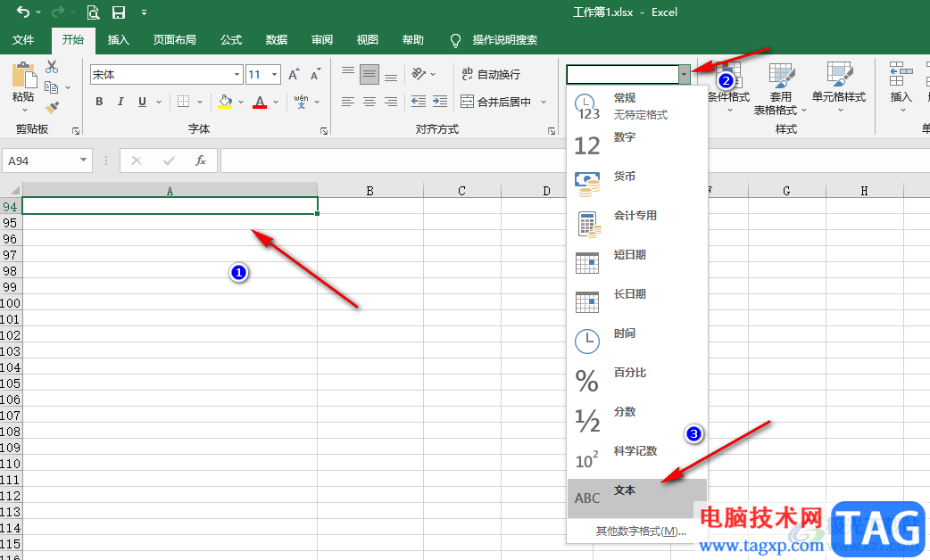Open 单元格样式 cell styles
This screenshot has width=930, height=560.
[839, 87]
